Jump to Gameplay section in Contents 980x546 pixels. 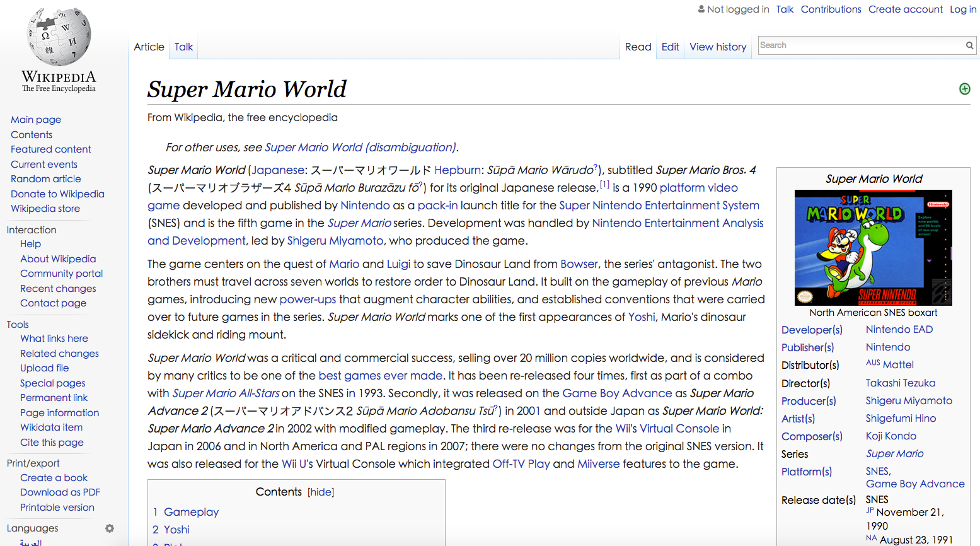[x=191, y=513]
